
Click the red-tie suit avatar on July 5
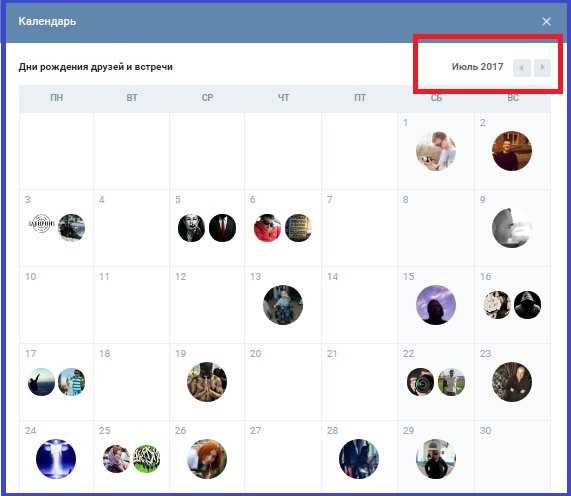pyautogui.click(x=223, y=228)
